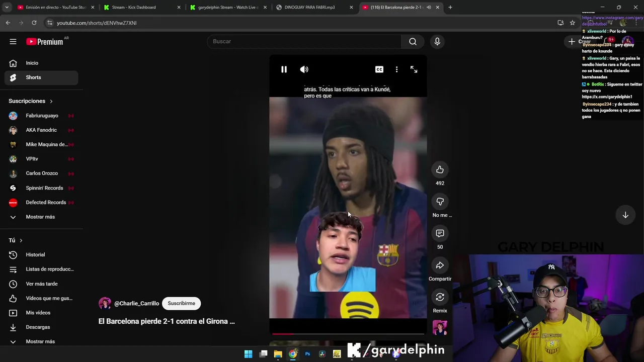Submit search with magnifier button
This screenshot has height=362, width=644.
click(413, 41)
